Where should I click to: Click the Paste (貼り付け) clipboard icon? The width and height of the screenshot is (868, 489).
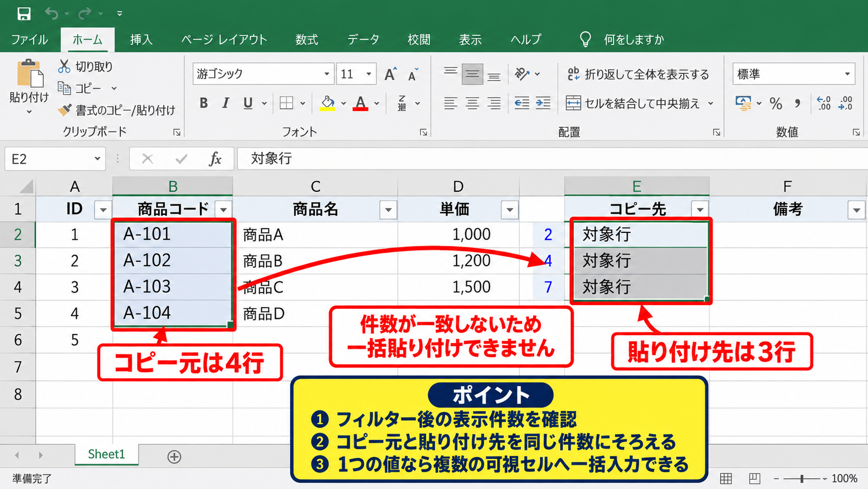tap(29, 73)
